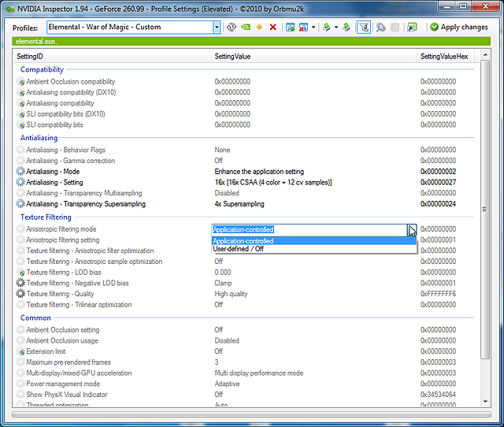Select Compatibility group header
Image resolution: width=504 pixels, height=427 pixels.
tap(42, 69)
